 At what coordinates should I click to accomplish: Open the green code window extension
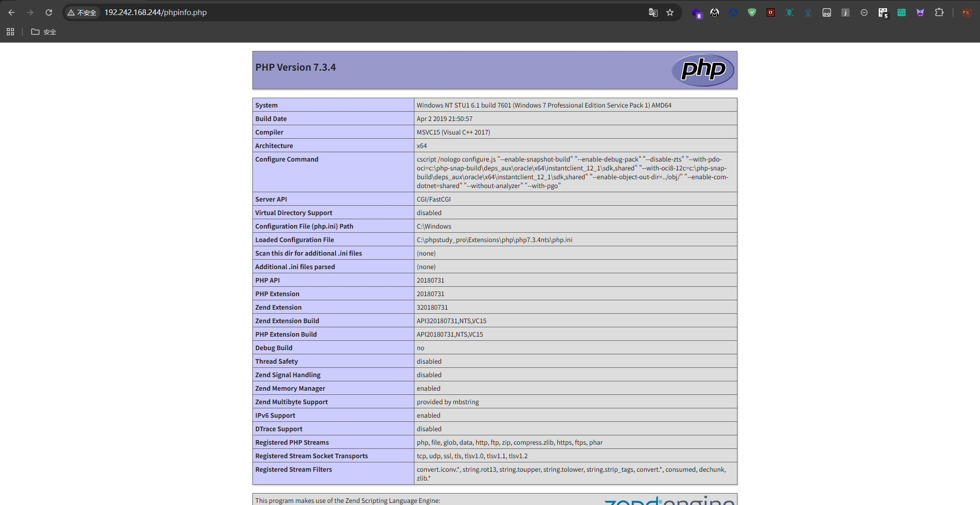coord(902,12)
